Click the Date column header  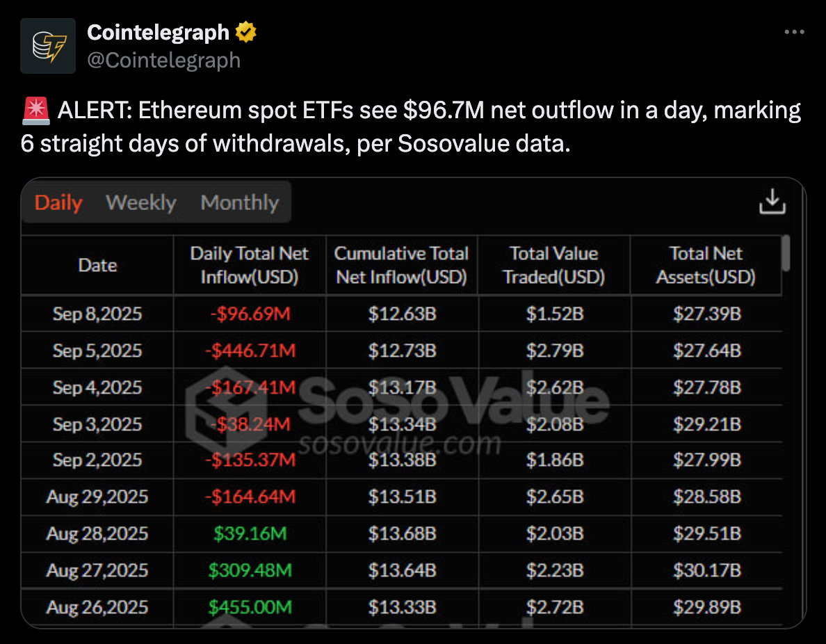coord(97,265)
